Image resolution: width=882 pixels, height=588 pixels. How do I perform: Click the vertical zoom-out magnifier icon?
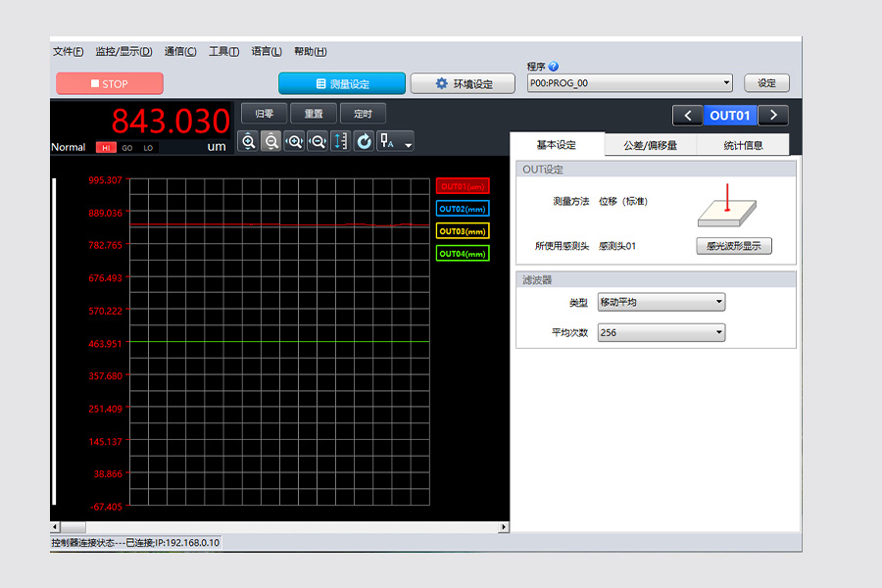pyautogui.click(x=271, y=141)
